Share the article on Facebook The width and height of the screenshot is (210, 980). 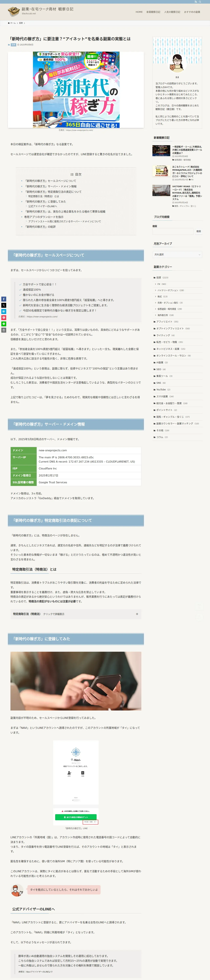4,299
